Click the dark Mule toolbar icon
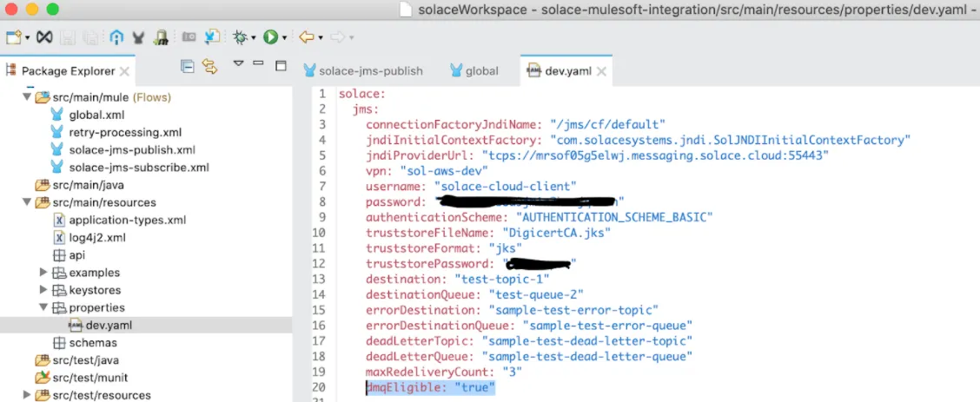Viewport: 980px width, 402px height. 139,37
